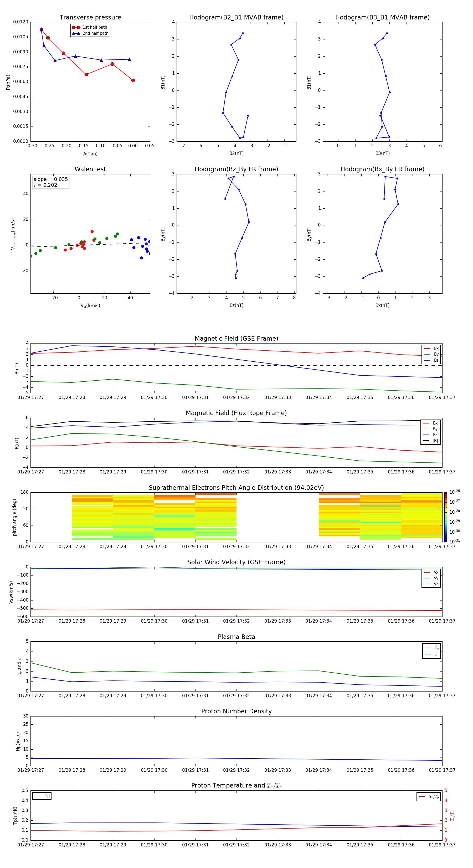Select the β legend entry in Plasma Beta
Screen dimensions: 473x868
click(431, 654)
